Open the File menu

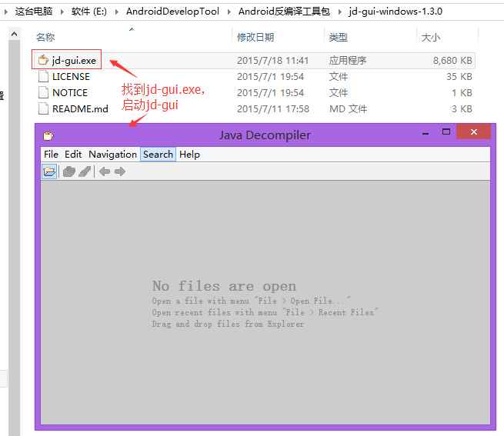[51, 154]
